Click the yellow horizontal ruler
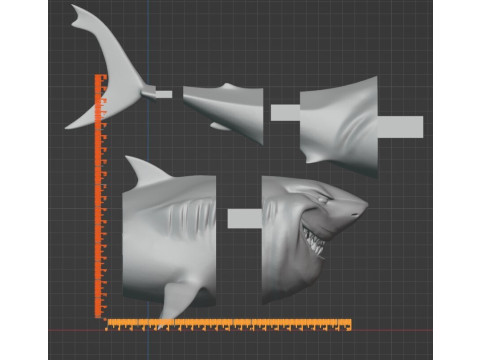 coord(229,325)
